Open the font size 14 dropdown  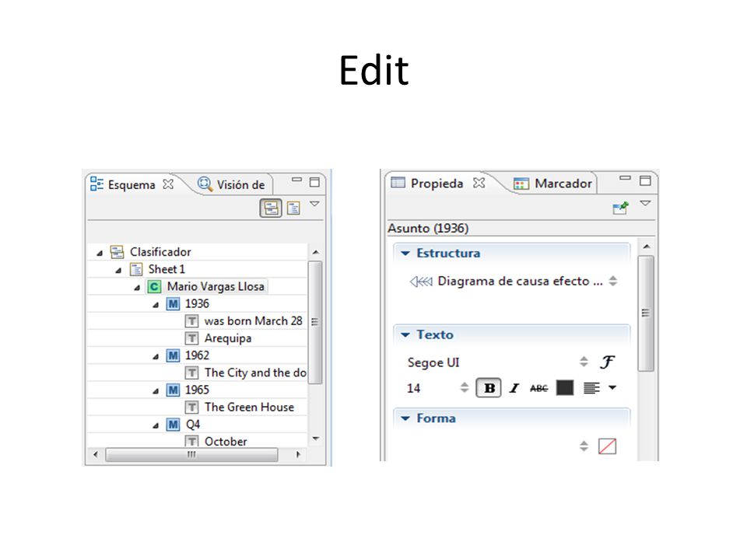pos(465,387)
